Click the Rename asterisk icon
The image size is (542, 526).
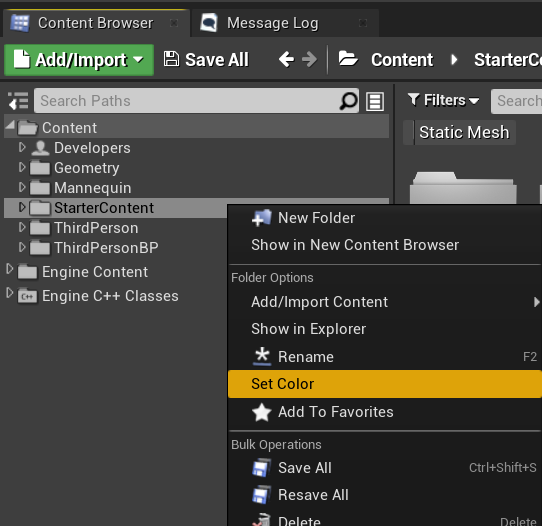pos(262,356)
